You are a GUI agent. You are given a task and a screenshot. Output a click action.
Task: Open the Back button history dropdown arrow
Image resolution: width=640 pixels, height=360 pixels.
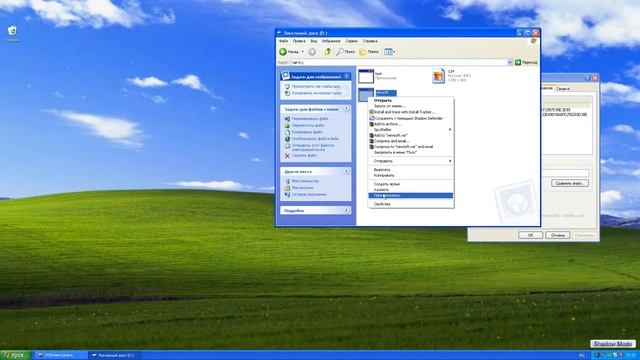click(x=302, y=52)
